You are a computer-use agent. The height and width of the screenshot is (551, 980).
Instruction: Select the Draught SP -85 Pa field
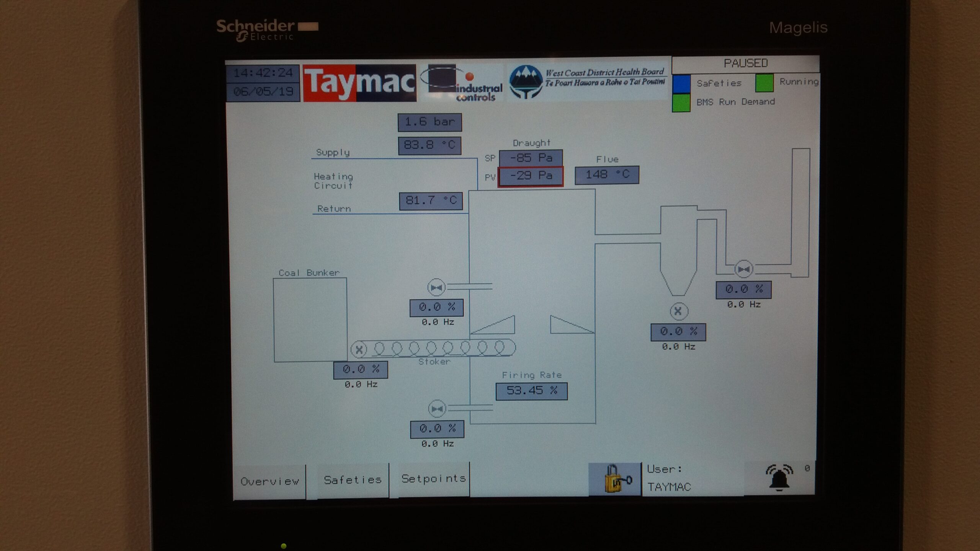click(x=531, y=158)
